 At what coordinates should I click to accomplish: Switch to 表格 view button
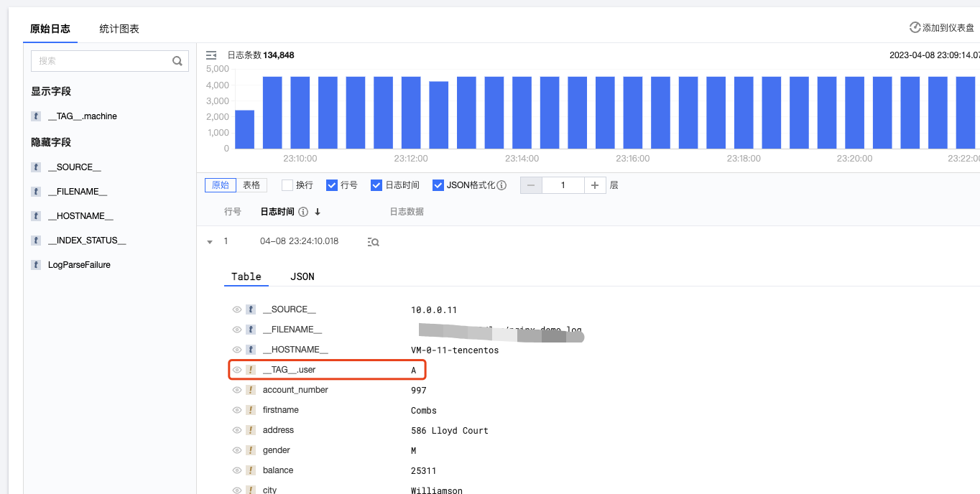pos(251,185)
